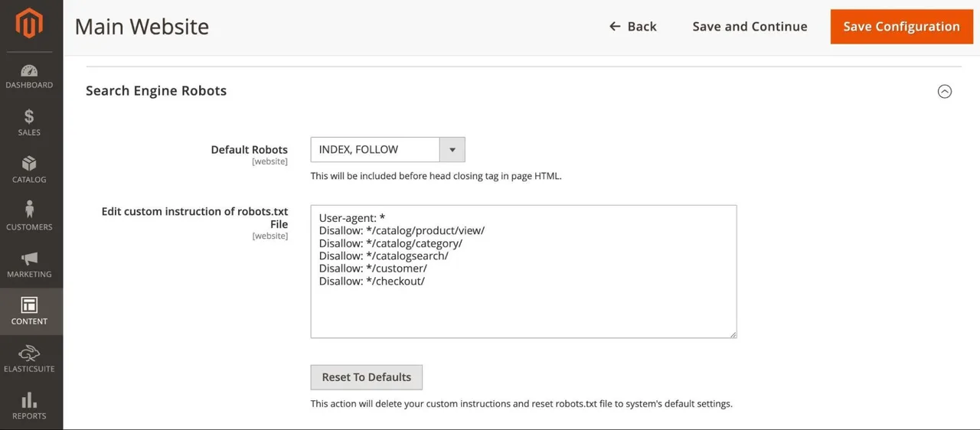The image size is (980, 430).
Task: Click the 'This will be included before head' note
Action: [436, 176]
